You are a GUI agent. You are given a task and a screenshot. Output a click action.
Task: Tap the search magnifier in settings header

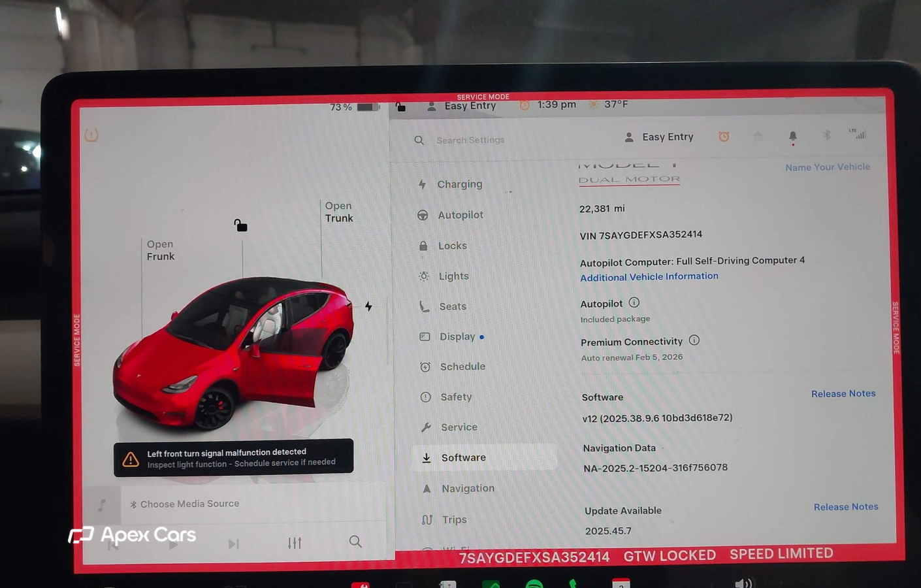pos(419,140)
